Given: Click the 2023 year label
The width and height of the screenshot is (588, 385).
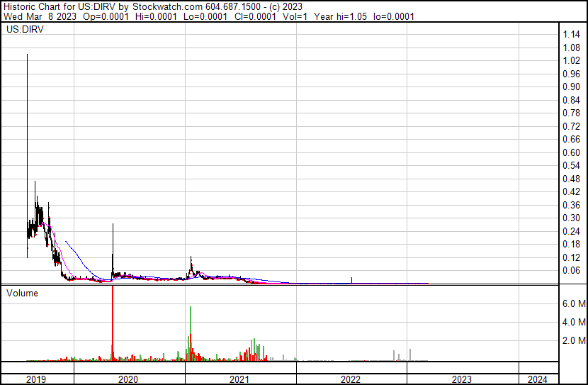Looking at the screenshot, I should [461, 379].
